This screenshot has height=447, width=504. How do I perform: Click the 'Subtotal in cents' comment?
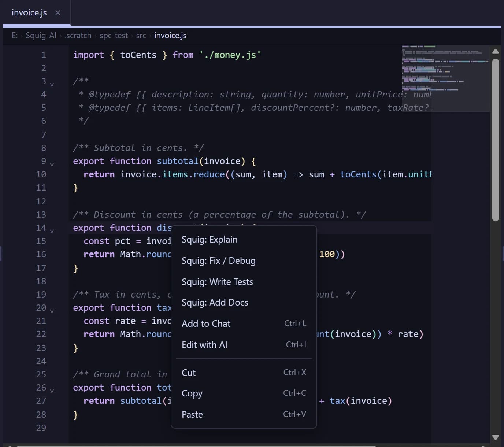coord(138,148)
